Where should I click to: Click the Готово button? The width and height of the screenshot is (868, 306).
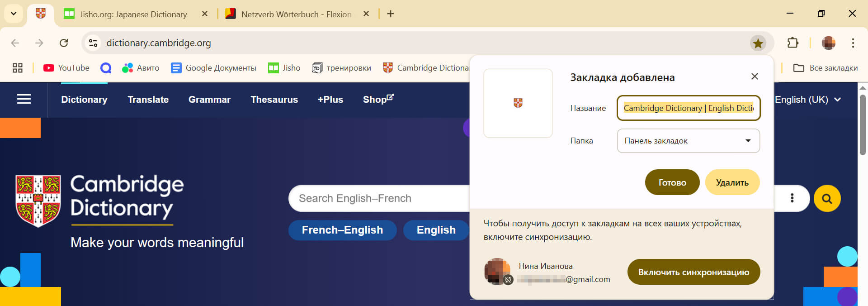[x=672, y=182]
